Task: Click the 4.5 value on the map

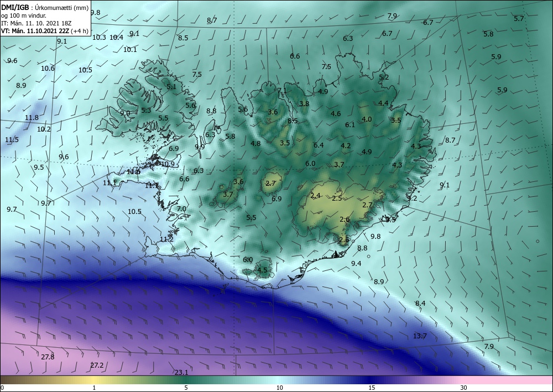Action: (x=262, y=270)
